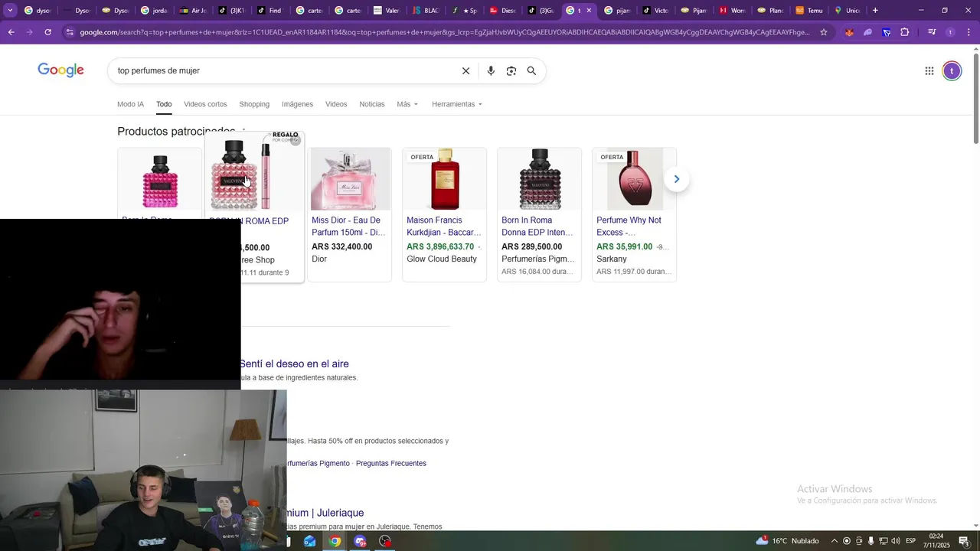
Task: Open Born In Roma Donna EDP Intense link
Action: coord(537,226)
